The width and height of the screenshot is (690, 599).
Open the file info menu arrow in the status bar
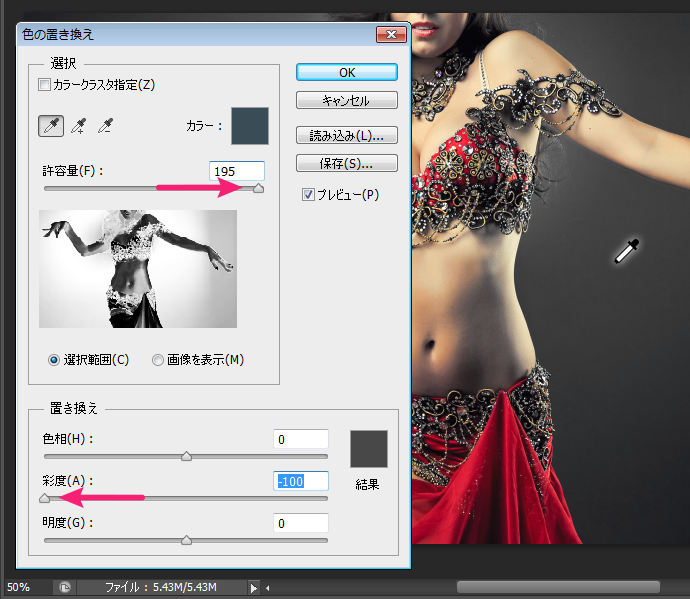coord(254,587)
